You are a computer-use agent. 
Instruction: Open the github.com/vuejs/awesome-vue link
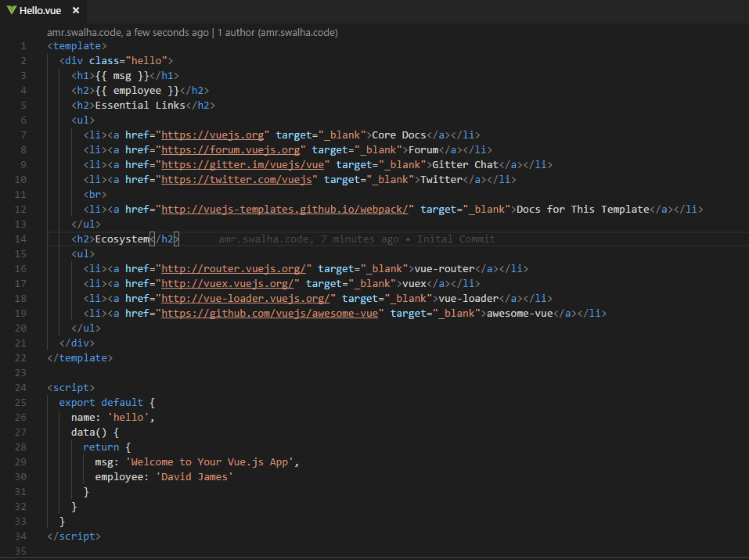pyautogui.click(x=270, y=313)
